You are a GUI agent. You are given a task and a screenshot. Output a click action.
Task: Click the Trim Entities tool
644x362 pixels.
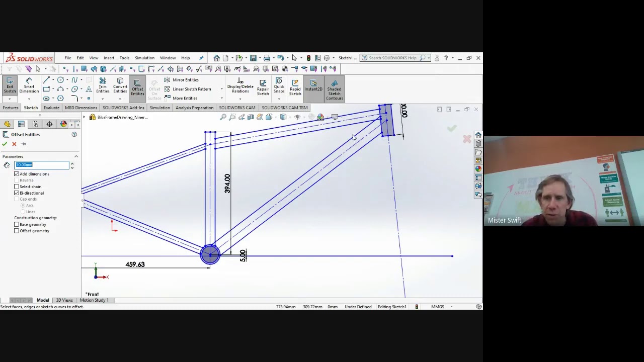pos(103,85)
